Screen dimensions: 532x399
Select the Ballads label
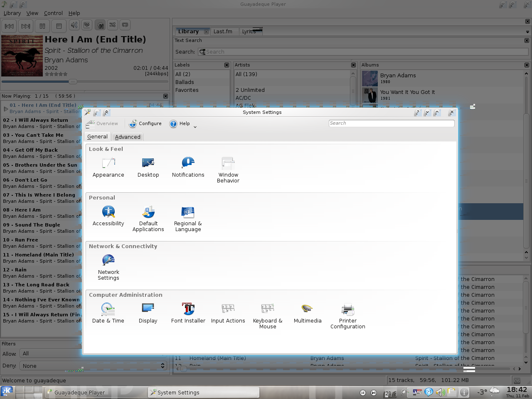click(185, 82)
